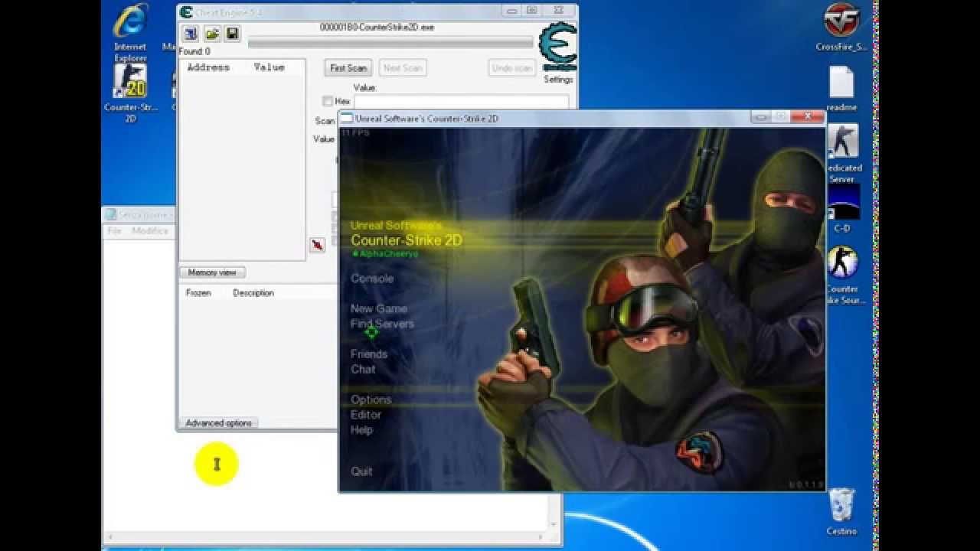Image resolution: width=980 pixels, height=551 pixels.
Task: Open Options in game menu
Action: click(x=371, y=399)
